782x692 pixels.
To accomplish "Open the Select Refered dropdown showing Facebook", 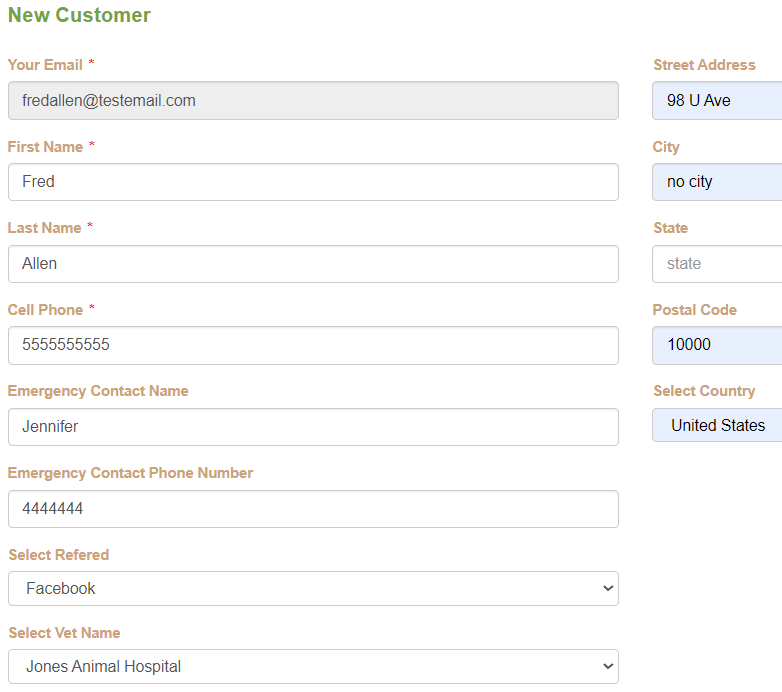I will click(x=313, y=589).
